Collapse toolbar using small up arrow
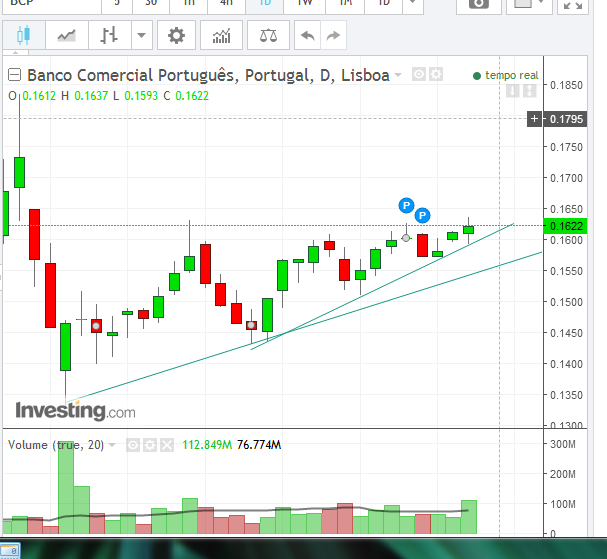607x559 pixels. pos(15,52)
